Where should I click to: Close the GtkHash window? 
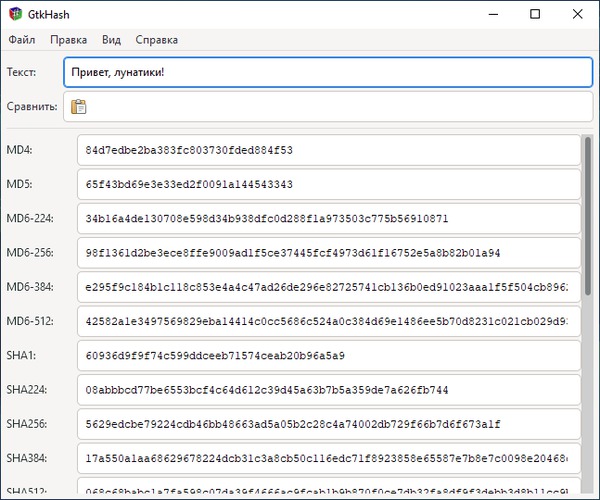pos(577,15)
